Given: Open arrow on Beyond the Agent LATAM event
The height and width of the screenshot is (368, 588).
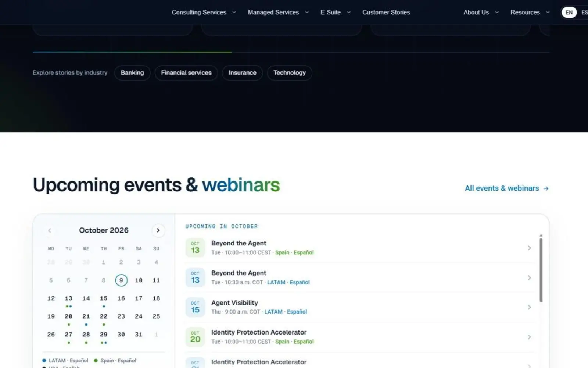Looking at the screenshot, I should point(529,278).
